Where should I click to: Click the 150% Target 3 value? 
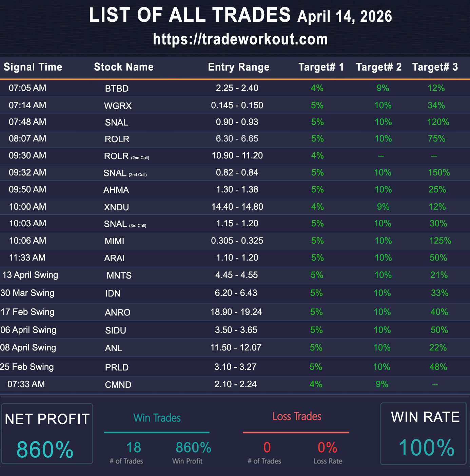[x=439, y=172]
